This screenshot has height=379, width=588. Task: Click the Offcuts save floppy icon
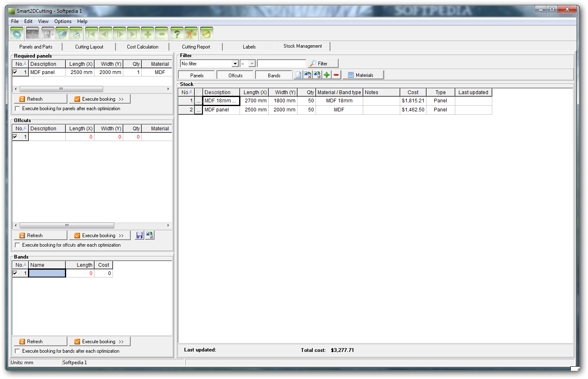[x=140, y=235]
